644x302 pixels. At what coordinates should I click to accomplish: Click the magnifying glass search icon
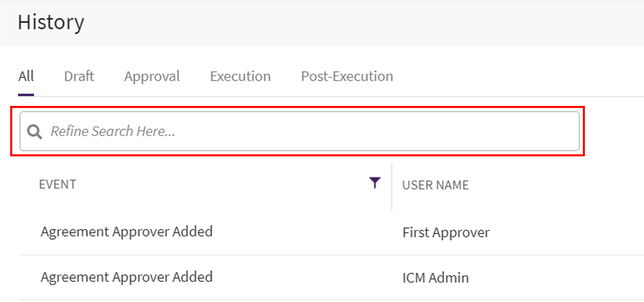point(35,132)
